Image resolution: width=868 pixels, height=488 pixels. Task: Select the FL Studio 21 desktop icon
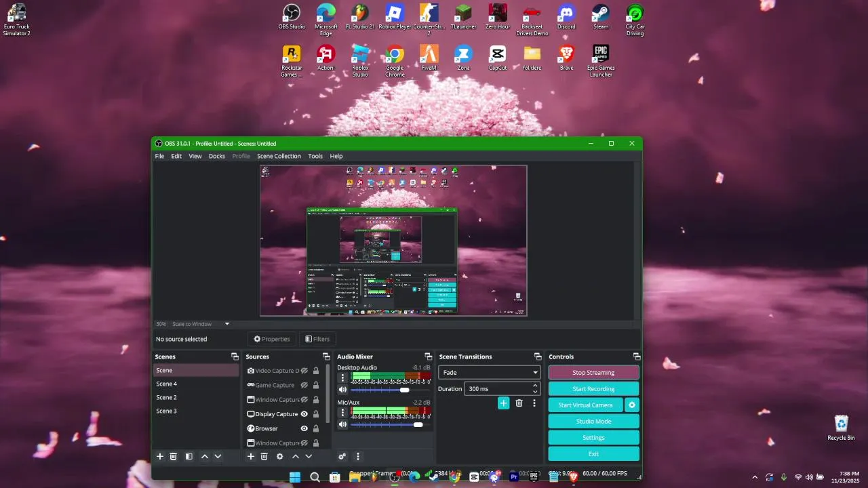360,17
